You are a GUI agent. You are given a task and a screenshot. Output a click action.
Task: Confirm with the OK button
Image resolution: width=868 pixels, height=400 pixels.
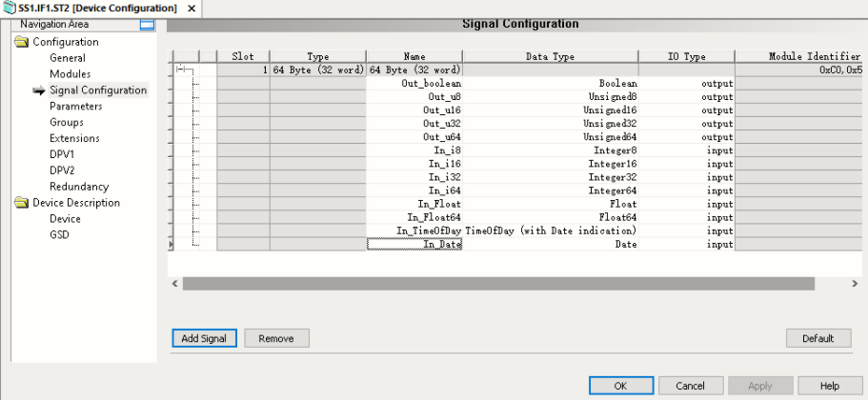[x=621, y=386]
